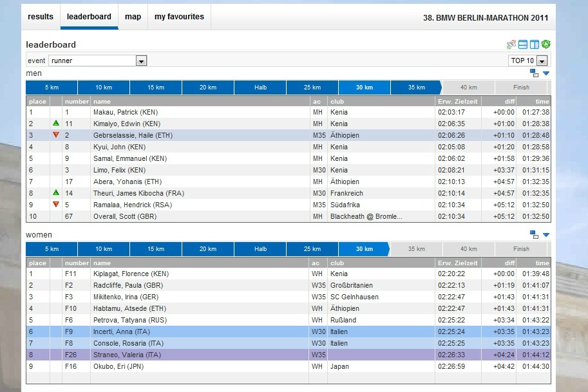Click the gender switch icon beside layout icons
Image resolution: width=588 pixels, height=392 pixels.
coord(511,44)
